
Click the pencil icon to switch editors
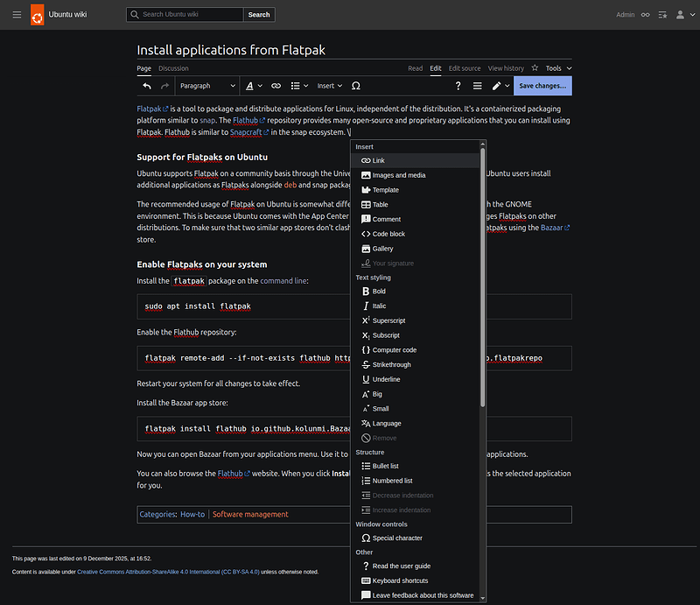point(496,85)
